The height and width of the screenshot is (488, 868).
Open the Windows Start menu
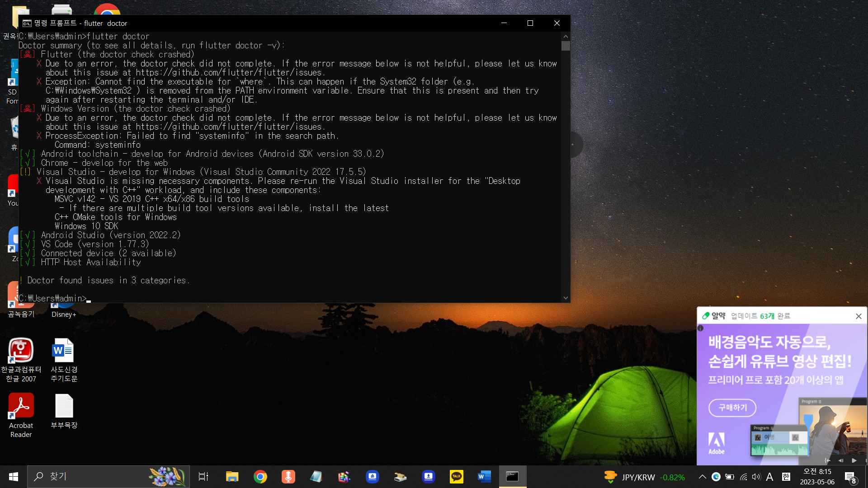(14, 477)
